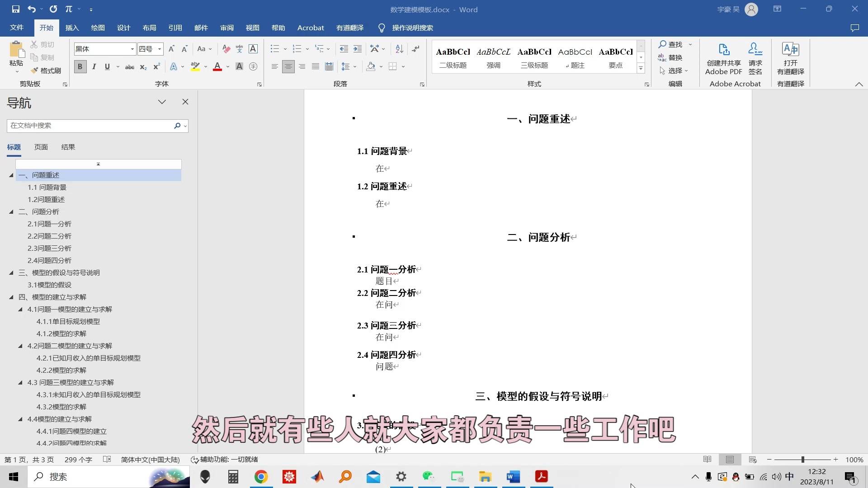Click the strikethrough abc icon
The width and height of the screenshot is (868, 488).
[130, 67]
